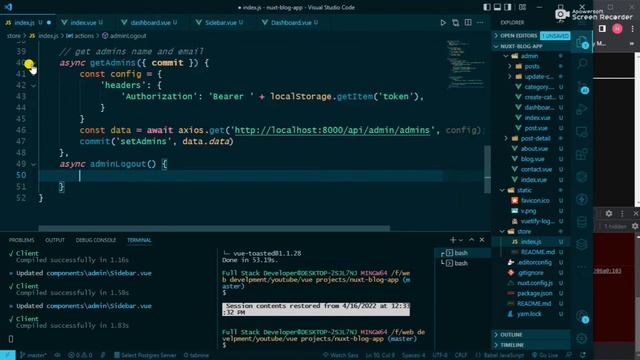Maximize the terminal panel with the up chevron
Viewport: 640px width, 360px height.
[471, 240]
